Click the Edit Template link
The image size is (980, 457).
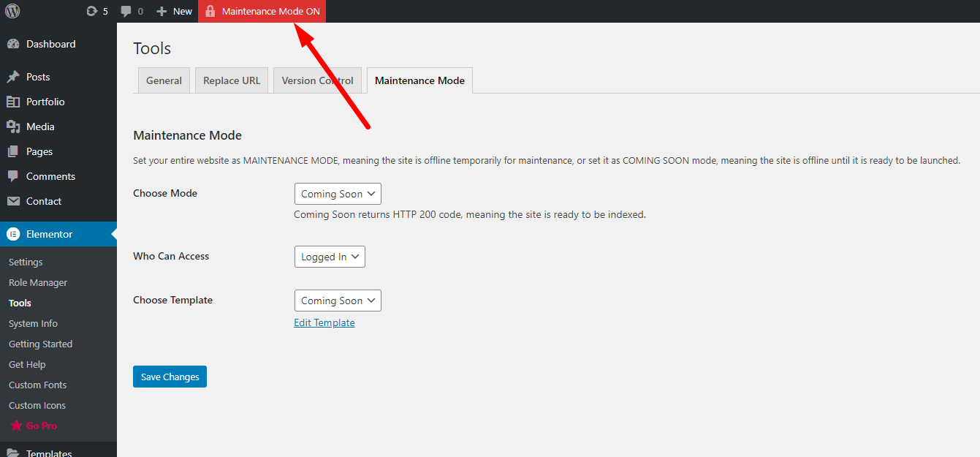[324, 322]
